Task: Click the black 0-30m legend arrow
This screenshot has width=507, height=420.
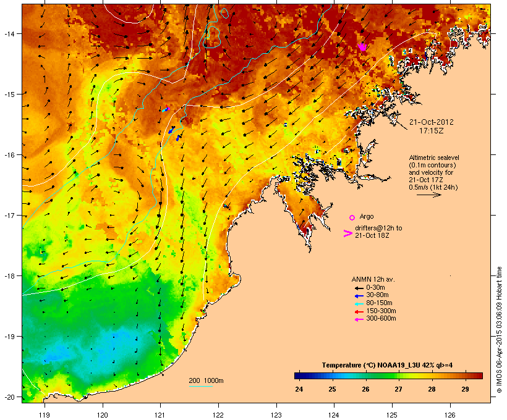Action: pyautogui.click(x=359, y=288)
